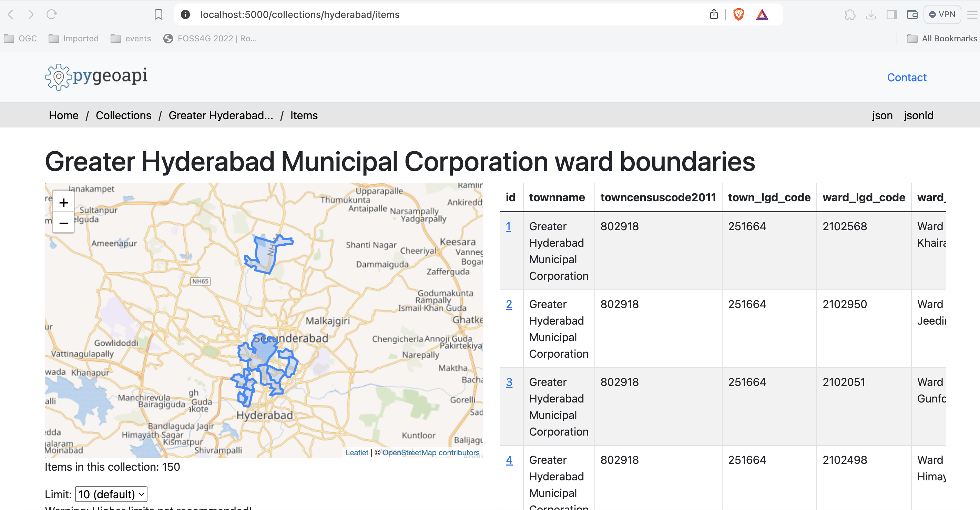Open the share icon in address bar
Viewport: 980px width, 510px height.
click(x=714, y=14)
